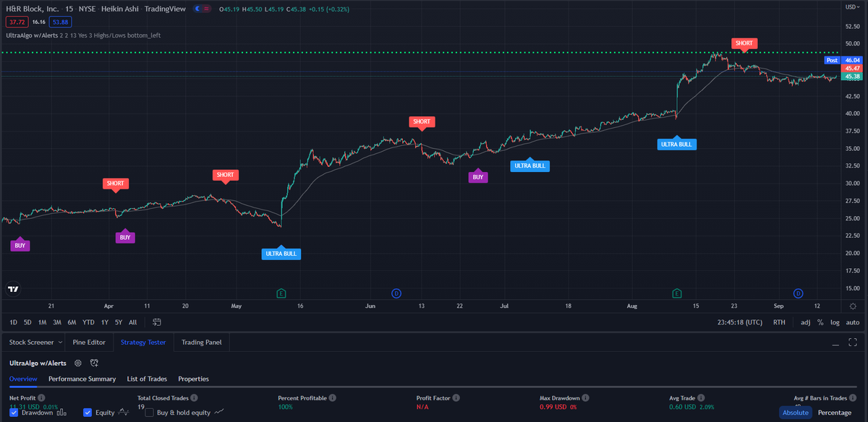The height and width of the screenshot is (422, 868).
Task: Click the Equity line icon
Action: (x=124, y=413)
